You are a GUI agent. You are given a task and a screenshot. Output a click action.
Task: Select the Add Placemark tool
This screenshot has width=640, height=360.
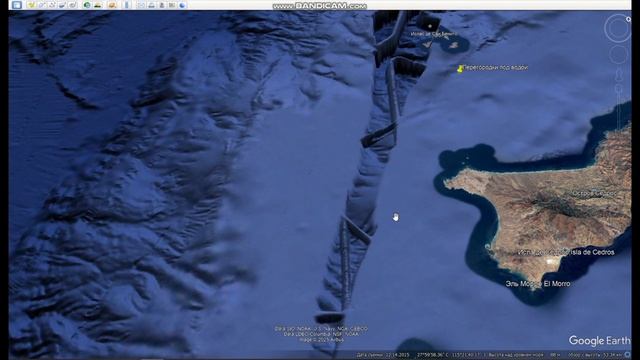click(31, 5)
